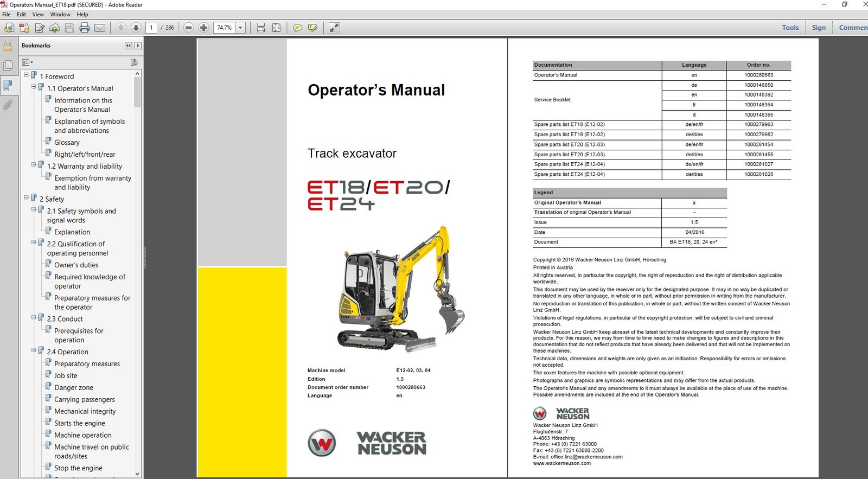Open the Tools pane
Viewport: 868px width, 479px height.
tap(790, 28)
